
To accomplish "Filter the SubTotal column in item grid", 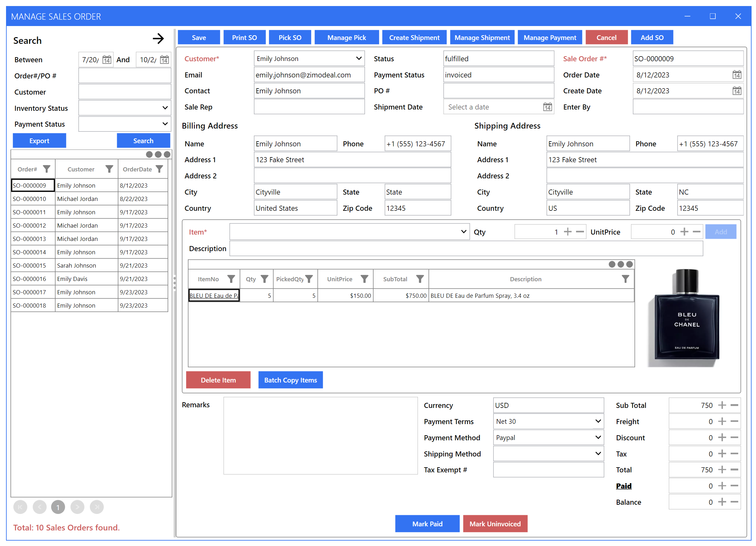I will pos(419,279).
